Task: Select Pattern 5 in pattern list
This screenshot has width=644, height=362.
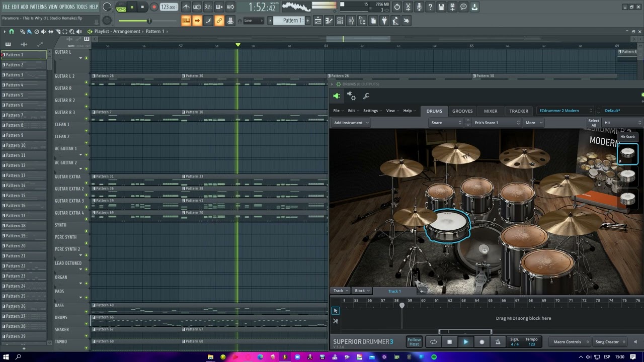Action: pyautogui.click(x=24, y=95)
